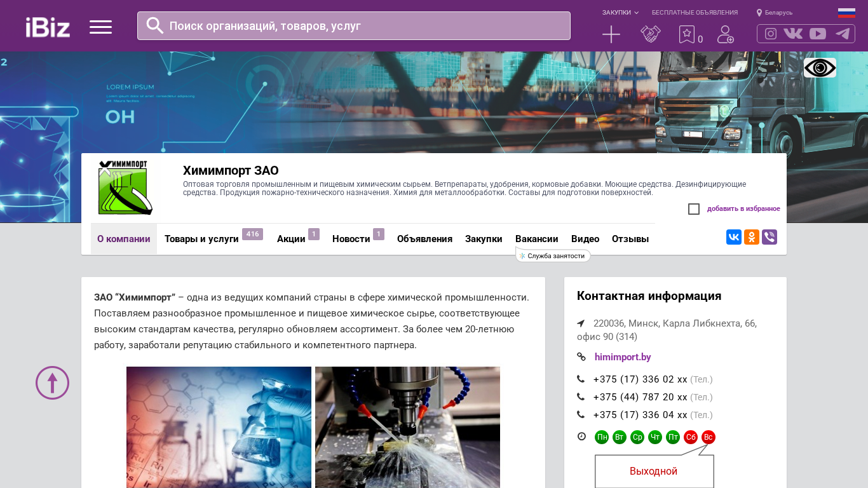Share the company on Odnoklassniki
This screenshot has height=488, width=868.
coord(752,237)
